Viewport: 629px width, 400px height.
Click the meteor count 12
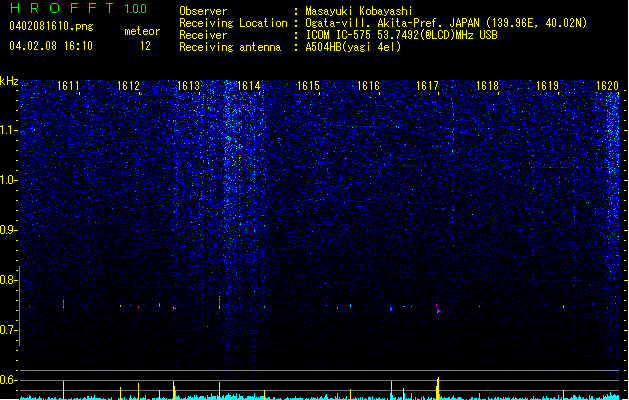coord(145,46)
